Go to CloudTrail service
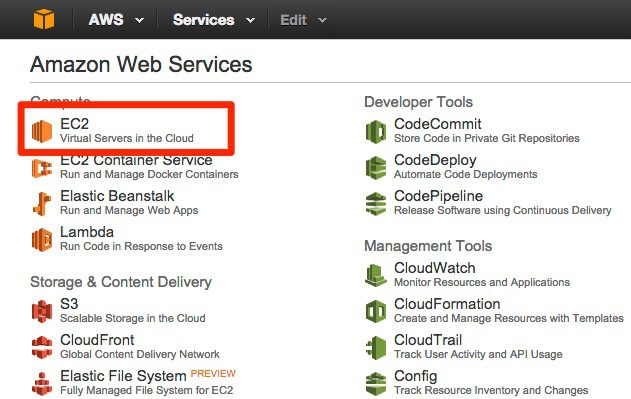This screenshot has height=399, width=631. click(x=428, y=340)
